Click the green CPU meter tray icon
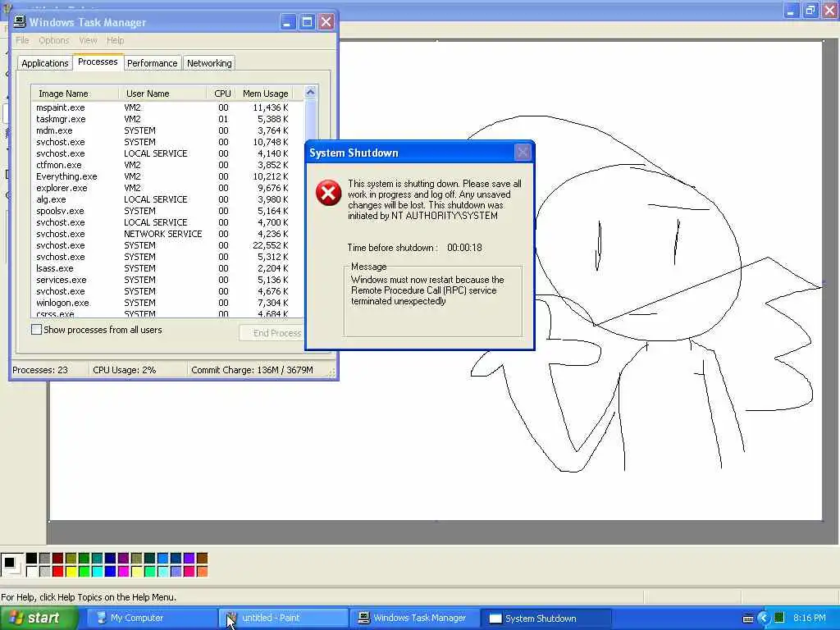Screen dimensions: 840x630 click(x=779, y=619)
